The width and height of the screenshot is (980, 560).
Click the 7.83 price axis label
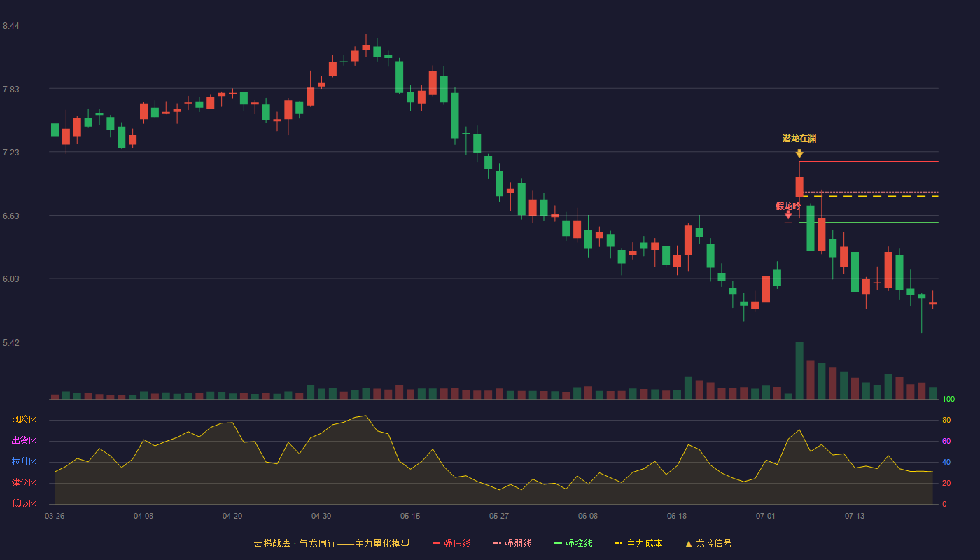pos(10,90)
